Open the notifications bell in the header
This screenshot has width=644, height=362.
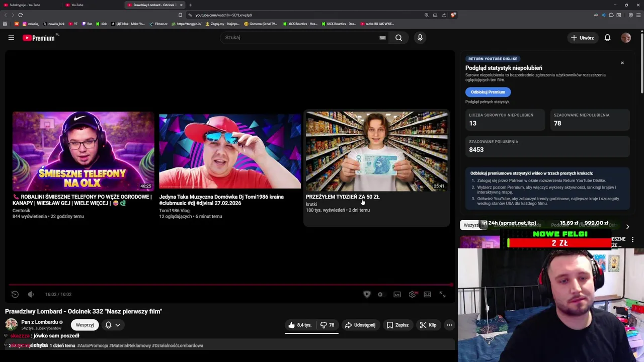point(607,38)
